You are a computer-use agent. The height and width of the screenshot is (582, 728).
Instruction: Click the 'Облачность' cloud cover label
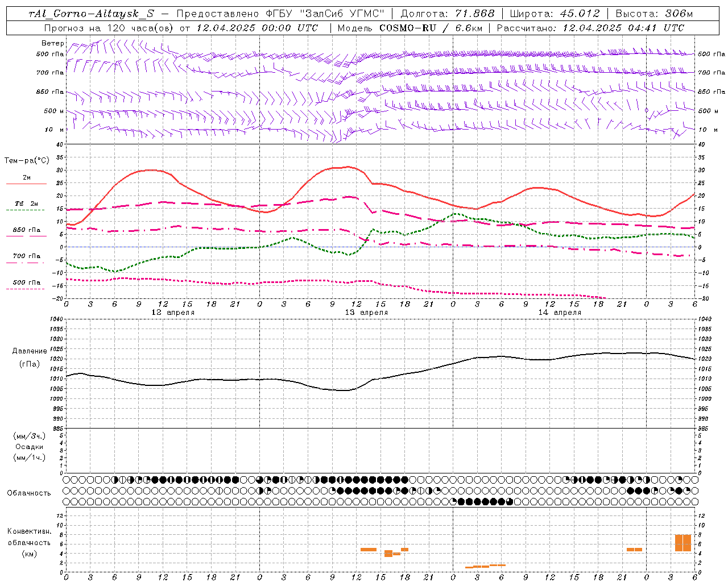pos(29,493)
